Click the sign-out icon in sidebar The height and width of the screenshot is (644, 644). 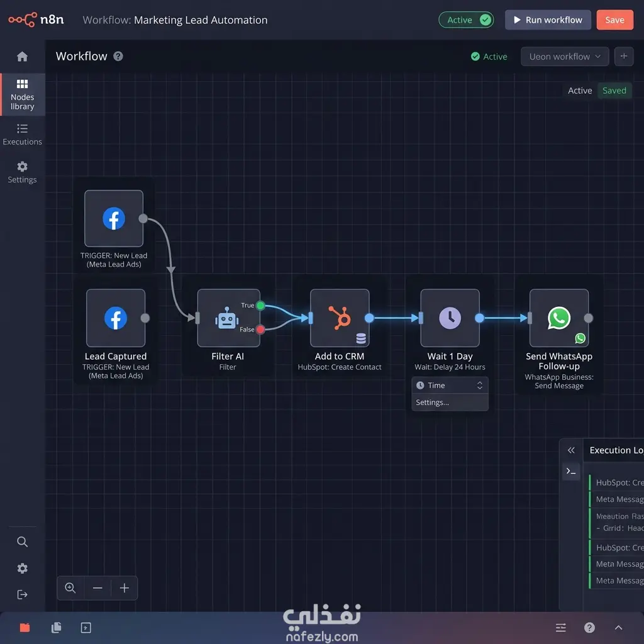[22, 594]
